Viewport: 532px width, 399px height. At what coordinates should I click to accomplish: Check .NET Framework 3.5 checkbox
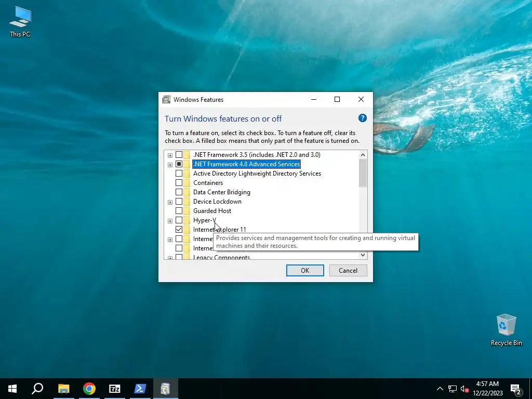[179, 155]
